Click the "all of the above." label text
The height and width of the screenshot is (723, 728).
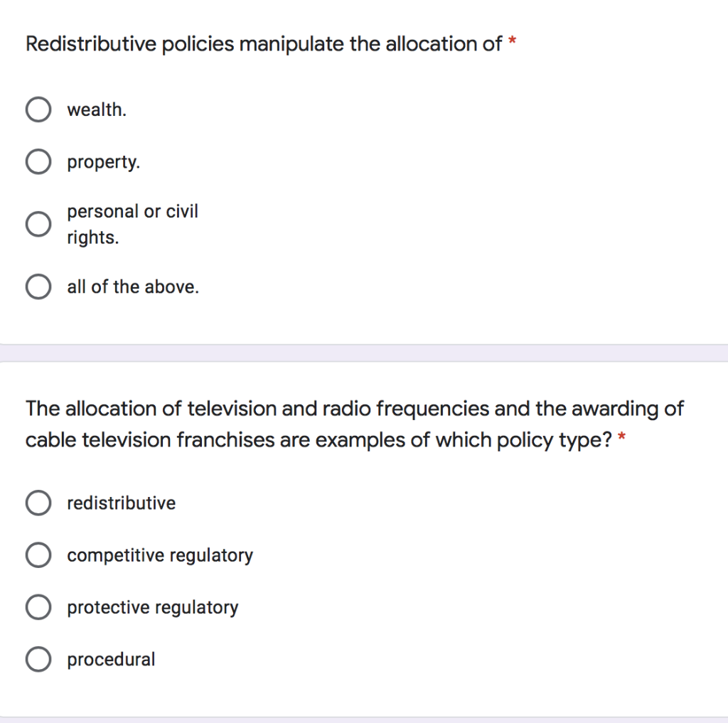coord(133,286)
